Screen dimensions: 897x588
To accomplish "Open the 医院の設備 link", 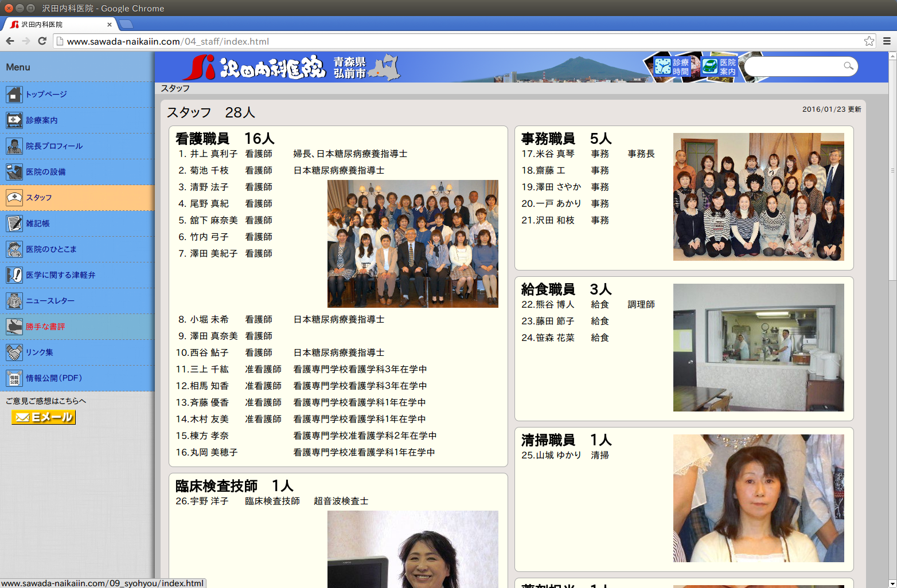I will 46,172.
